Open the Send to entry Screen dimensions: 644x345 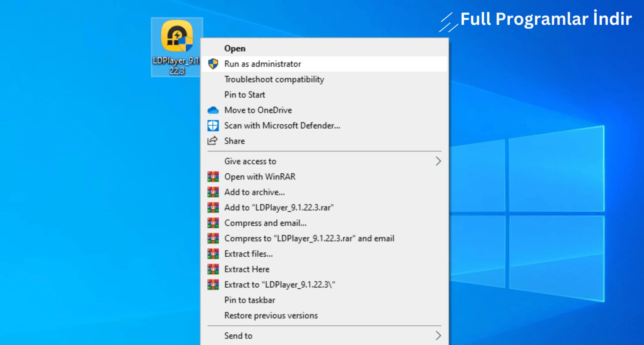[x=325, y=336]
